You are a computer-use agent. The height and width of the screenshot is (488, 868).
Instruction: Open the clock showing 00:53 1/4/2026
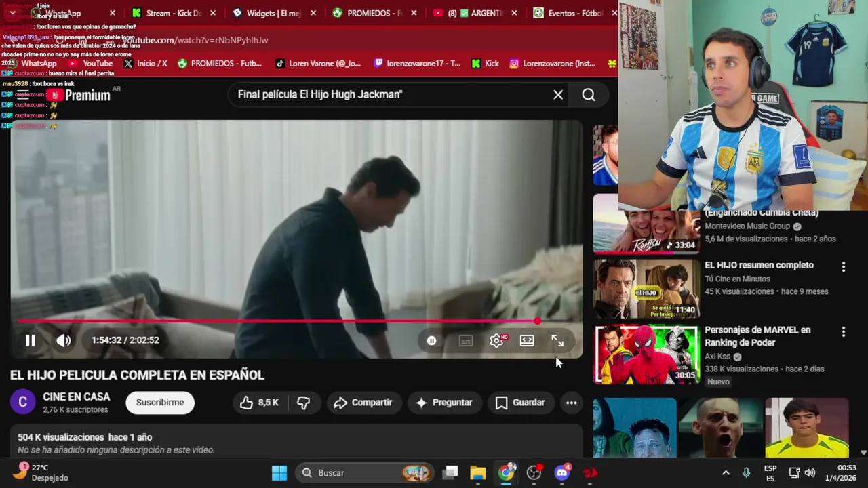[841, 473]
